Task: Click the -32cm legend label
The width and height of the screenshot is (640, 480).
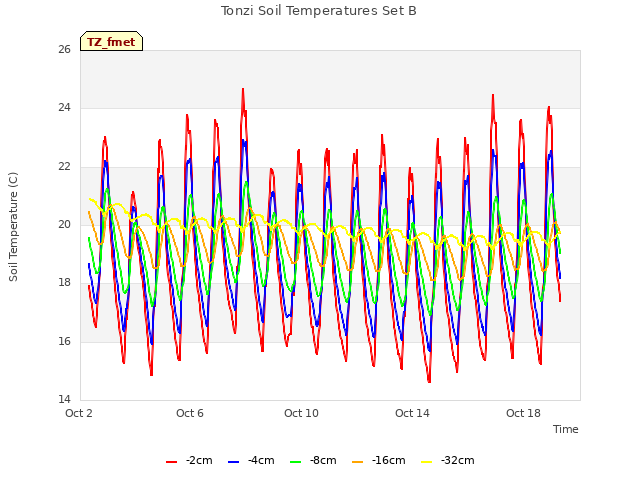Action: coord(458,460)
